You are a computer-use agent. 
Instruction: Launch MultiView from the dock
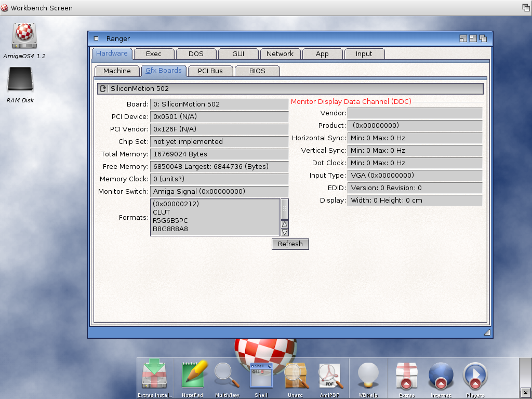pyautogui.click(x=227, y=375)
